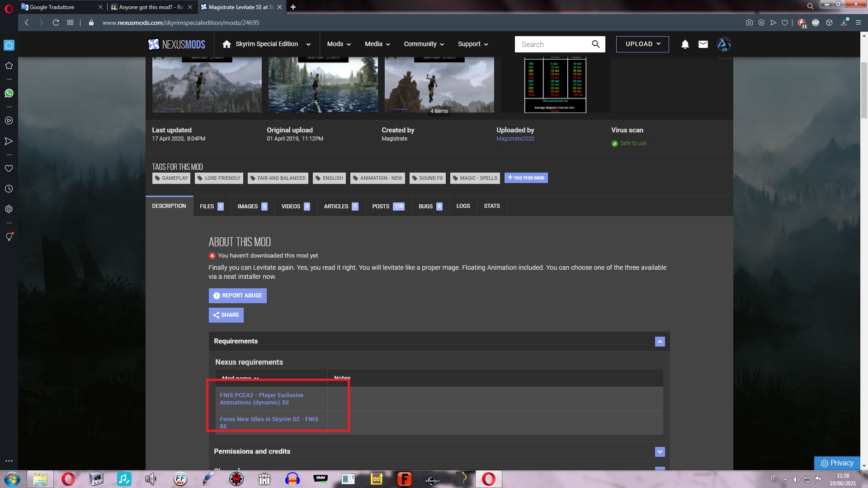Click the REPORT ABUSE button
Screen dimensions: 868x488
click(x=237, y=296)
